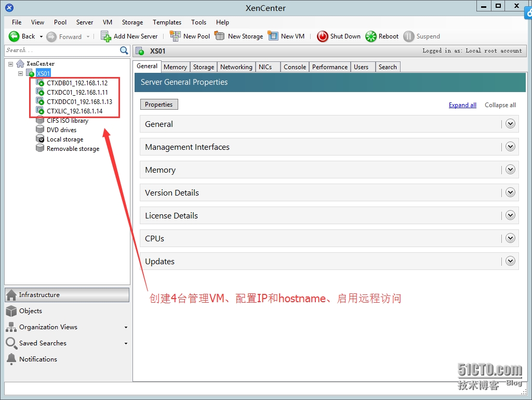Expand the CPUs section chevron
The image size is (532, 400).
tap(510, 238)
